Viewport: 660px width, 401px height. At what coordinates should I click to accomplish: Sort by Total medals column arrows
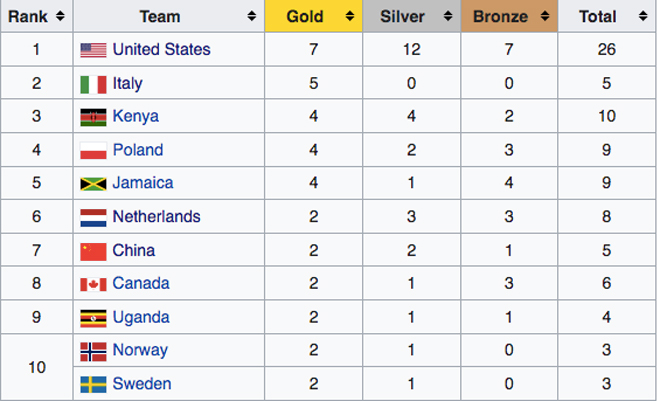[x=641, y=17]
